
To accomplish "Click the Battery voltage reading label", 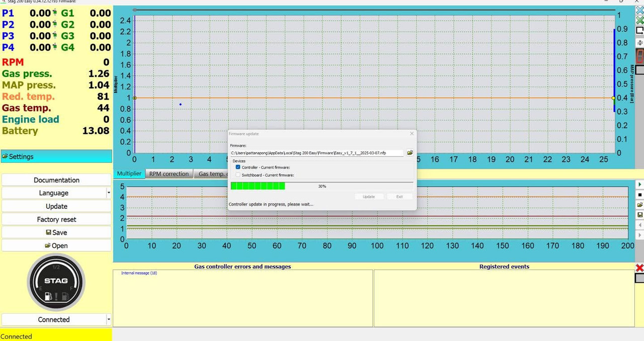I will point(20,131).
